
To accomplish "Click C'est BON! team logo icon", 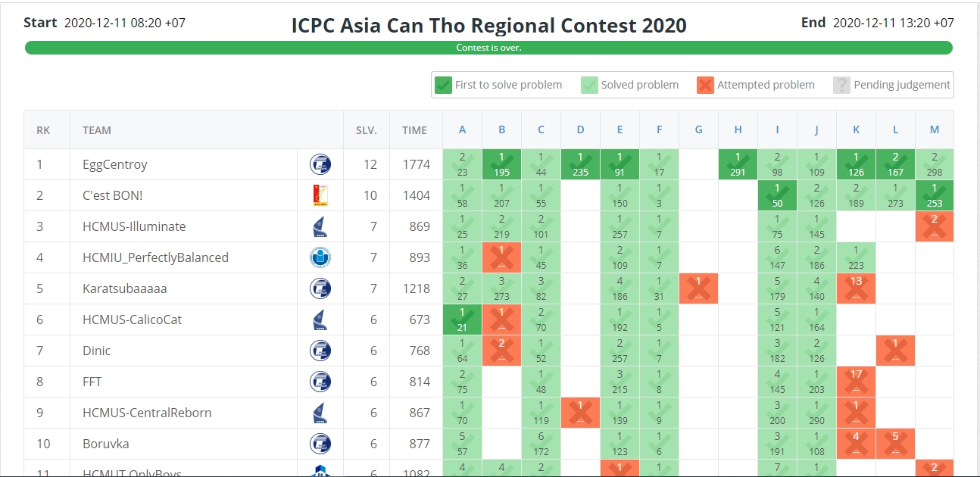I will point(320,195).
